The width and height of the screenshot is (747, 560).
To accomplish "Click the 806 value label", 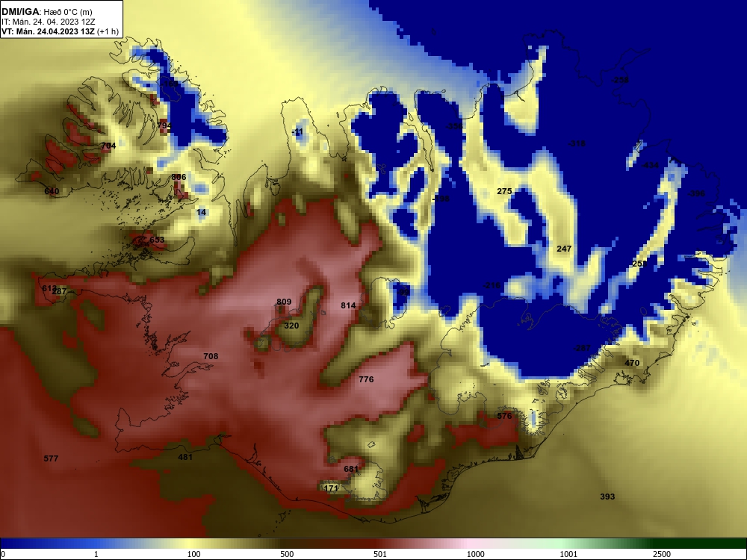I will point(179,177).
